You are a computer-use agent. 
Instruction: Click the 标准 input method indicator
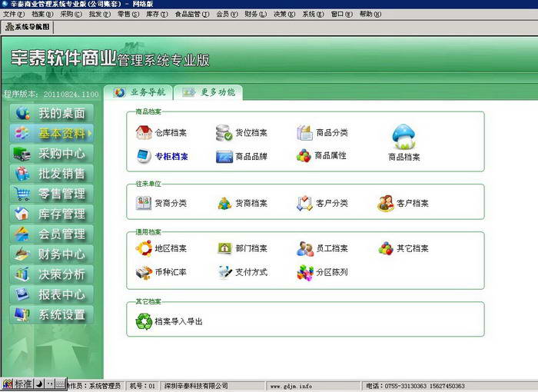pyautogui.click(x=23, y=384)
